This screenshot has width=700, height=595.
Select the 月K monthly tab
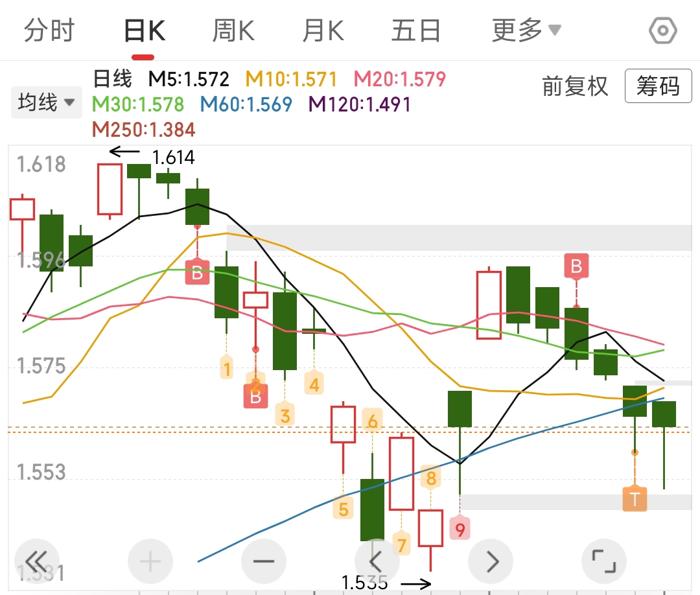pos(323,30)
